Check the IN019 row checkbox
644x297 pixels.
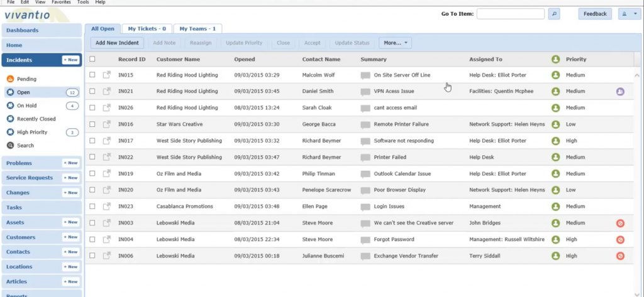click(92, 173)
